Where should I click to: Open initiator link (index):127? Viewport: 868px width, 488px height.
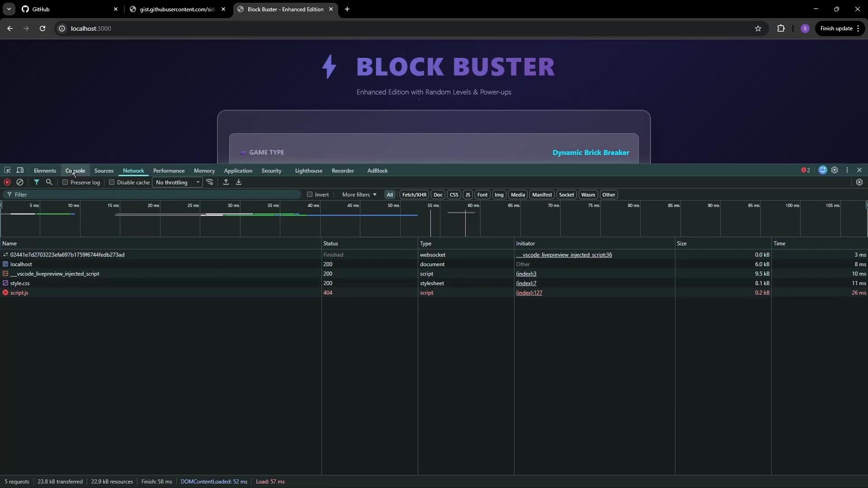[x=529, y=293]
